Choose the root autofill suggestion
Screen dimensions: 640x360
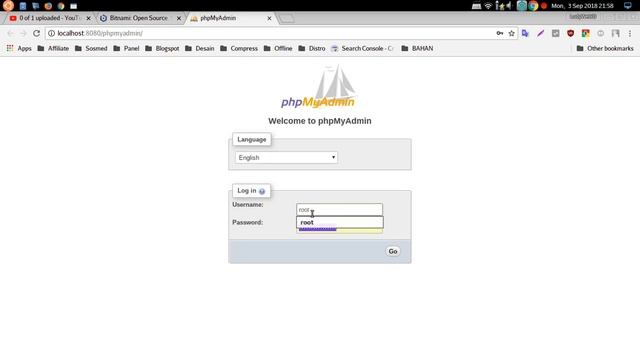pos(340,222)
